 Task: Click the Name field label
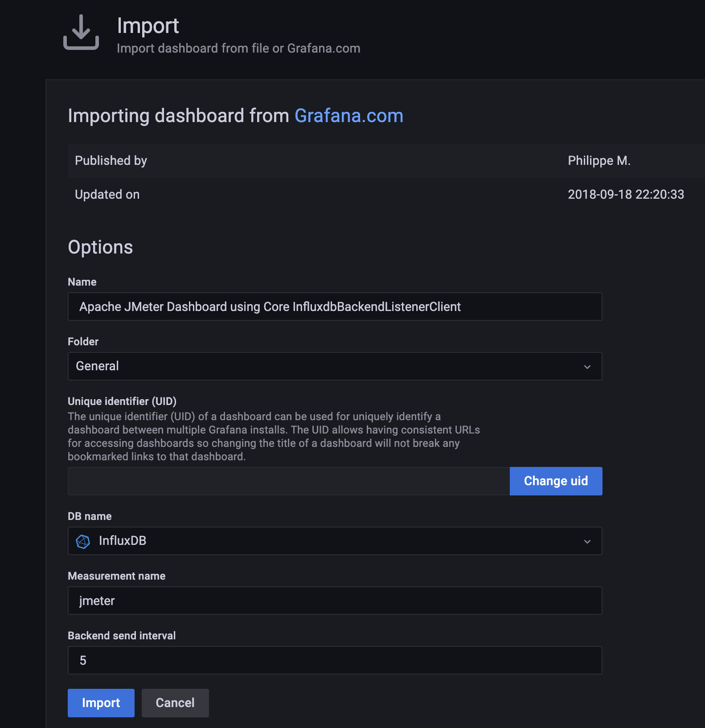(82, 282)
